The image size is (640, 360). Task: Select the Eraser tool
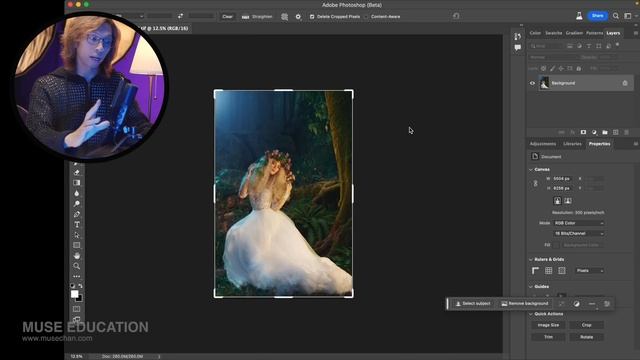[77, 172]
